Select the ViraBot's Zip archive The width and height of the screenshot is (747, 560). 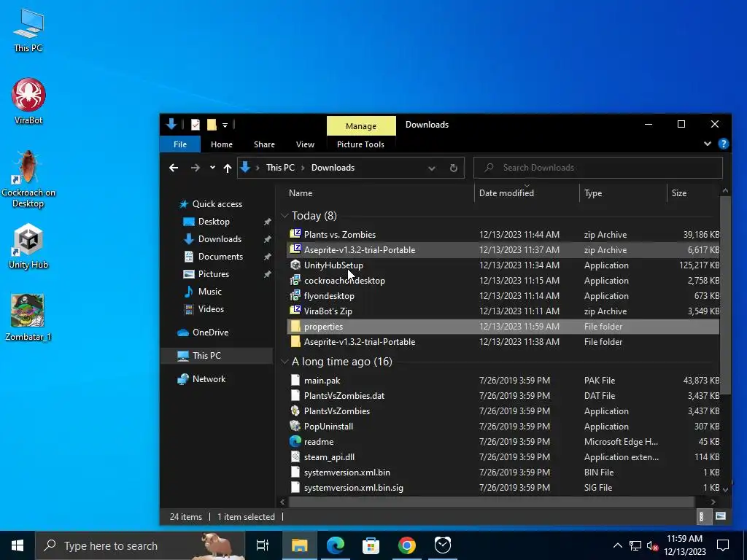(x=503, y=311)
